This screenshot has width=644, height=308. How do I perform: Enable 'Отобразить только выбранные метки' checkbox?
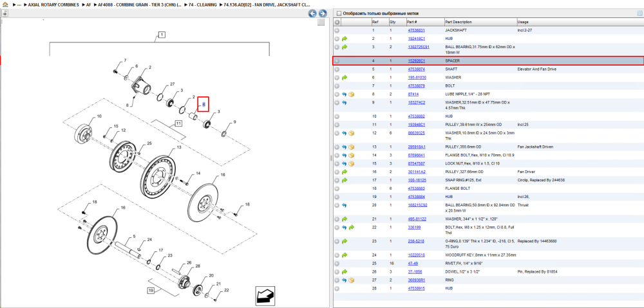(x=339, y=14)
